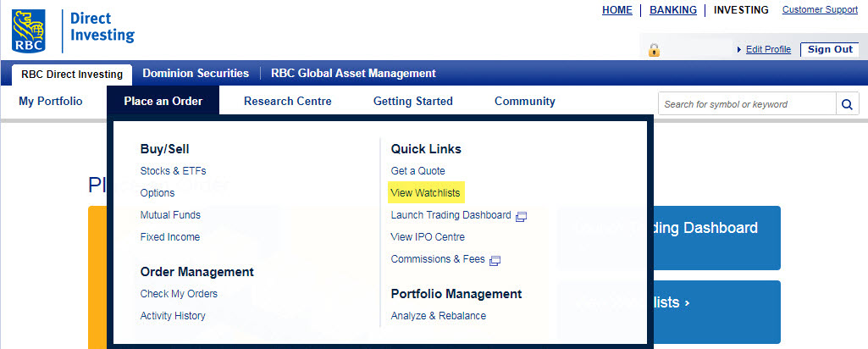The image size is (868, 349).
Task: Go to Stocks & ETFs order page
Action: tap(173, 171)
